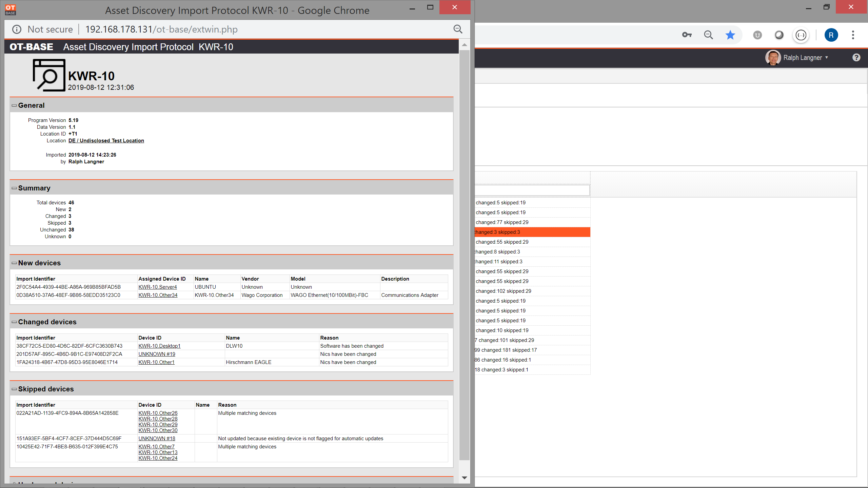
Task: Open the UNKNOWN #19 device link
Action: tap(157, 354)
